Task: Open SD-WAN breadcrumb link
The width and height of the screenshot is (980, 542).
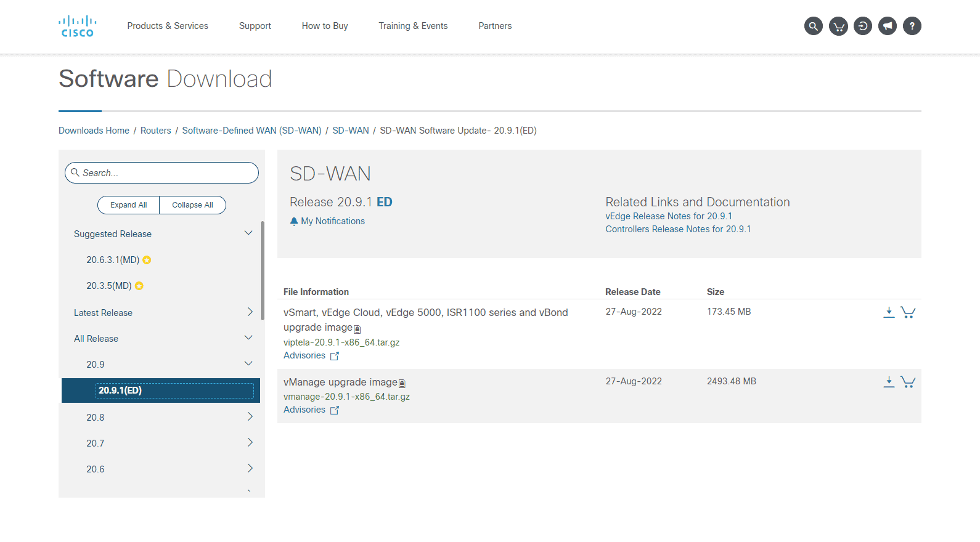Action: (x=351, y=131)
